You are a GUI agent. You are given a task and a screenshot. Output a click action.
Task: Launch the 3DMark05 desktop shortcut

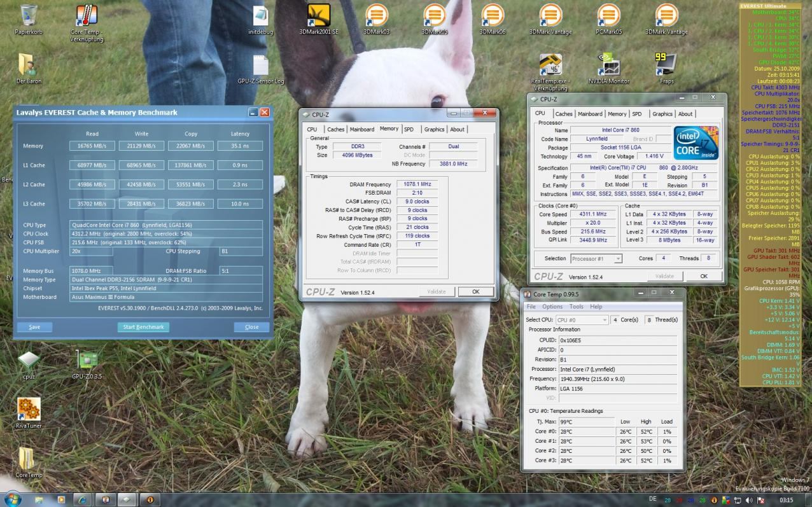(x=435, y=19)
